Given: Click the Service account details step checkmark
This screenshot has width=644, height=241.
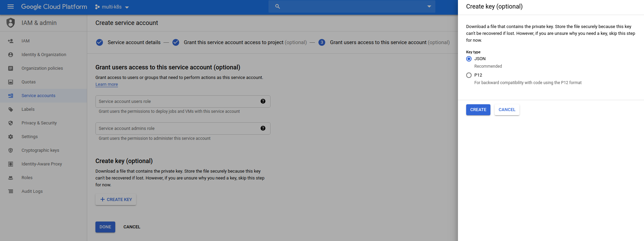Looking at the screenshot, I should point(100,42).
